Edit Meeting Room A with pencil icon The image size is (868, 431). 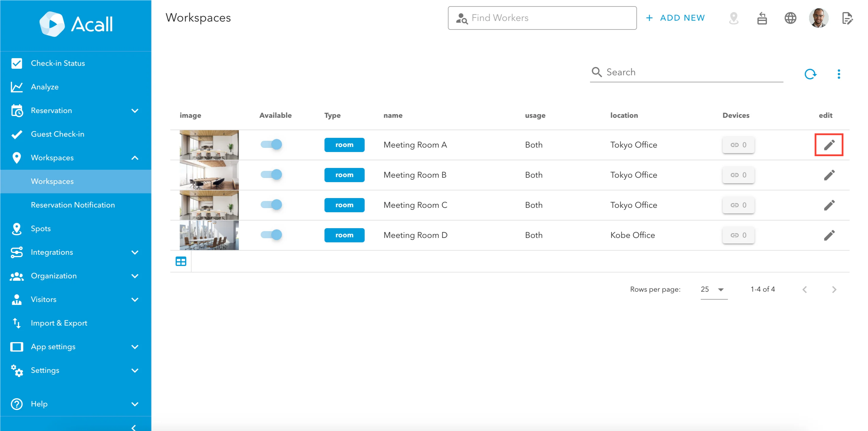(x=829, y=145)
